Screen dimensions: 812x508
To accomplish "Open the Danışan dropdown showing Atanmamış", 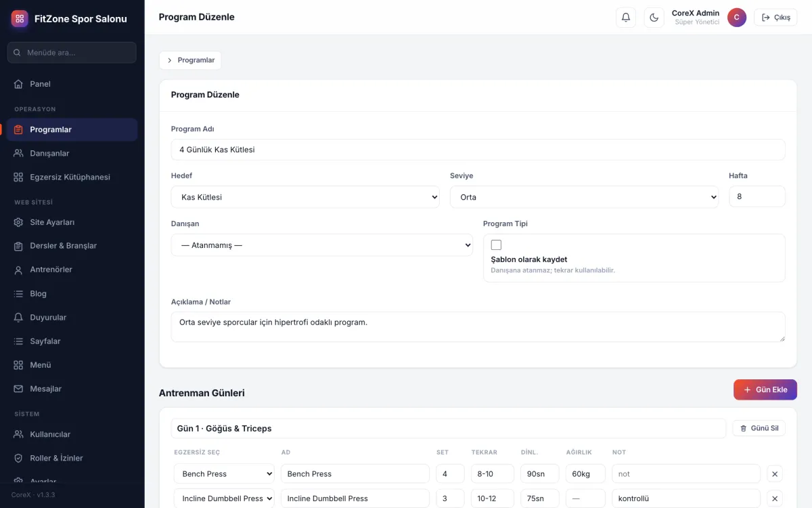I will pos(322,245).
